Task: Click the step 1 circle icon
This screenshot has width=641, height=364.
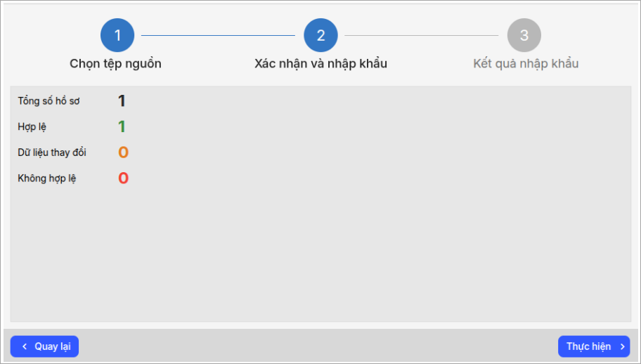Action: (x=117, y=35)
